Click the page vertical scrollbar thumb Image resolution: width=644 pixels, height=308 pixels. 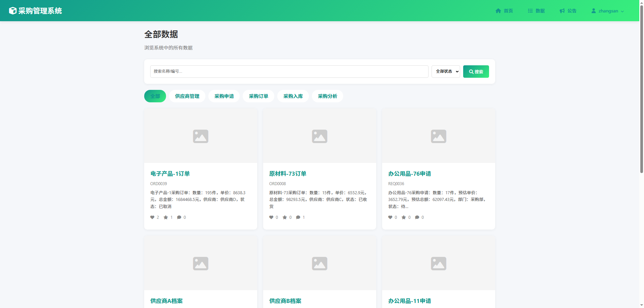coord(641,89)
